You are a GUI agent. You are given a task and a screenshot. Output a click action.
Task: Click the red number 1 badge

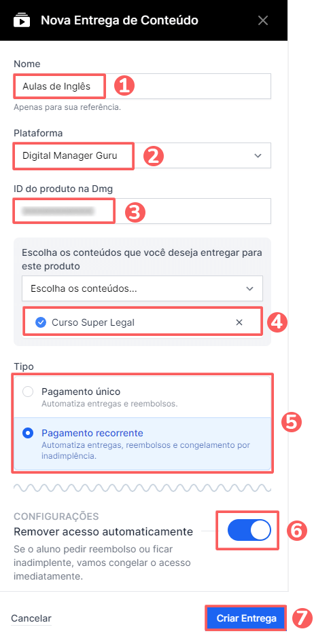pyautogui.click(x=124, y=86)
